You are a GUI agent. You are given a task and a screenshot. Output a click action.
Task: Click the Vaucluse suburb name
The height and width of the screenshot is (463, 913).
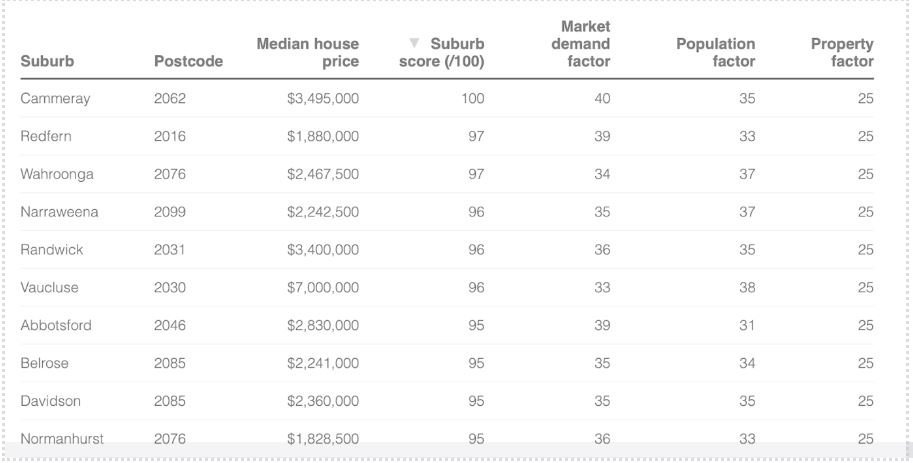point(49,288)
